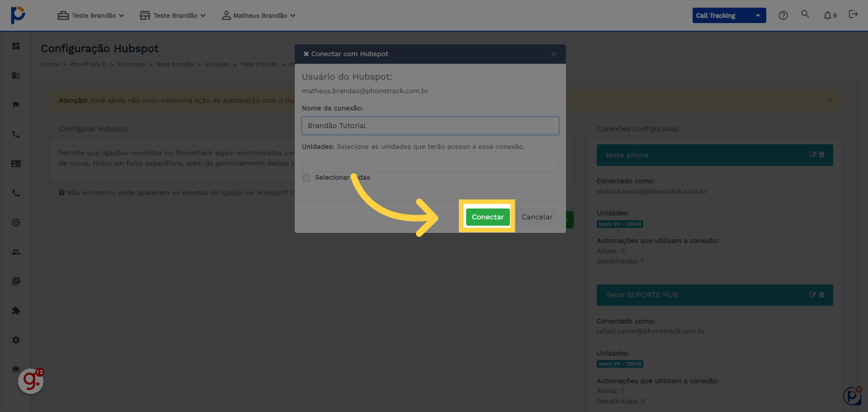
Task: Close the Conectar com Hubspot dialog
Action: (x=554, y=54)
